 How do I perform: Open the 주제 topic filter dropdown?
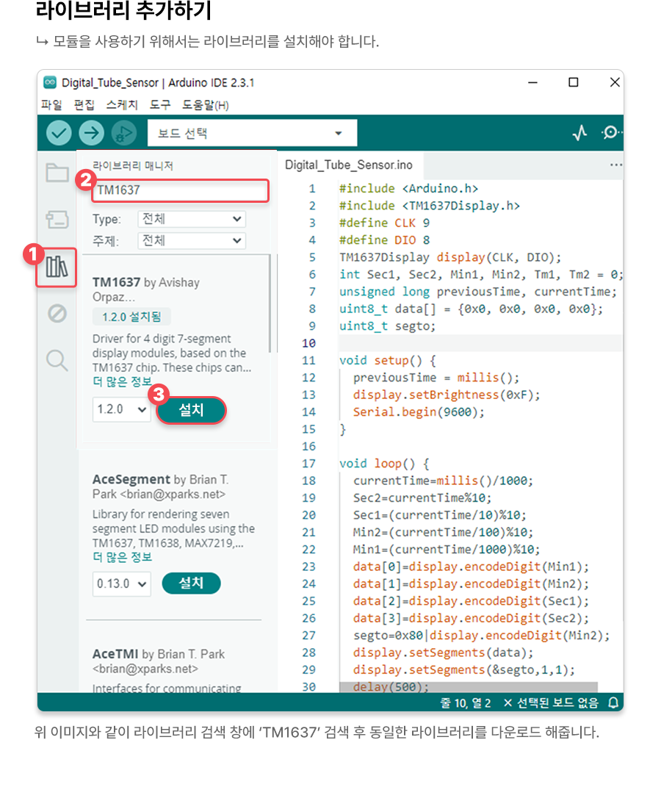[191, 240]
